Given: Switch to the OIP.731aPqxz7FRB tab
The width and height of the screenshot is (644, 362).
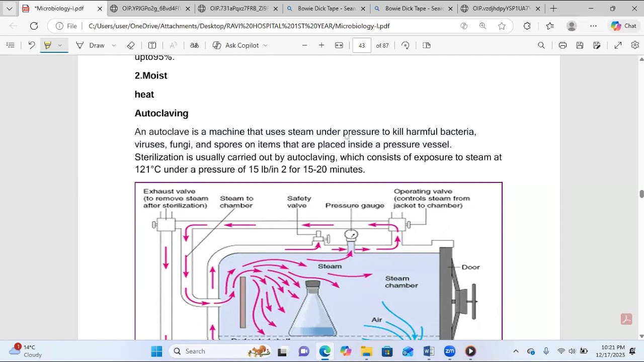Looking at the screenshot, I should [x=238, y=9].
